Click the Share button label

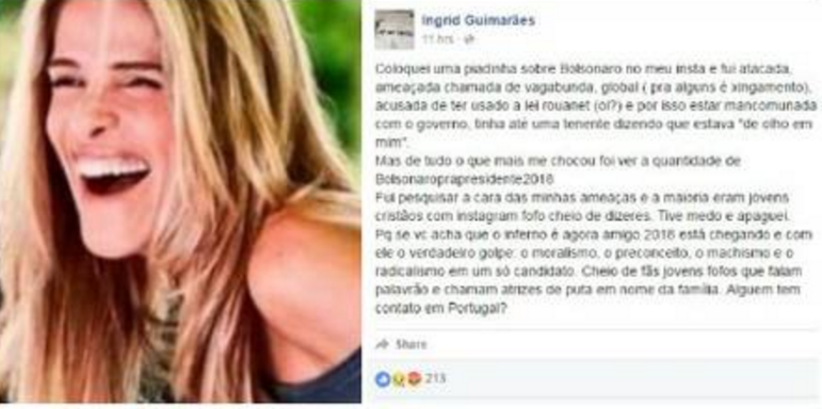(410, 345)
